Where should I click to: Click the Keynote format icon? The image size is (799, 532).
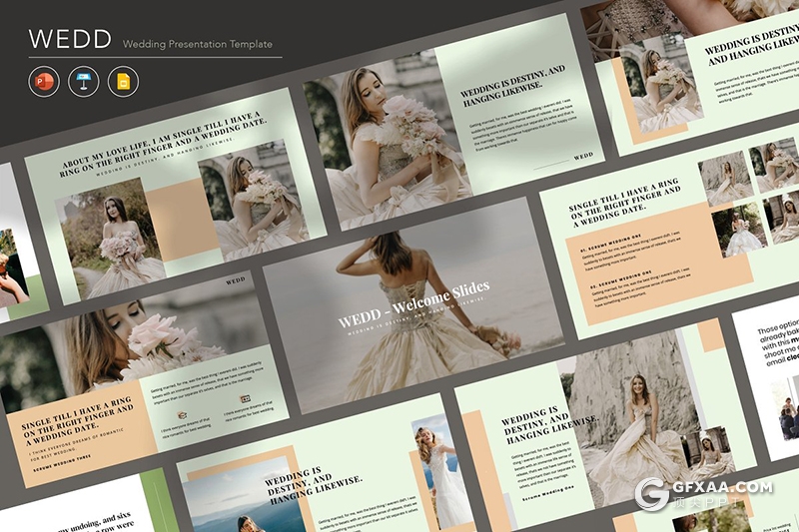(84, 82)
